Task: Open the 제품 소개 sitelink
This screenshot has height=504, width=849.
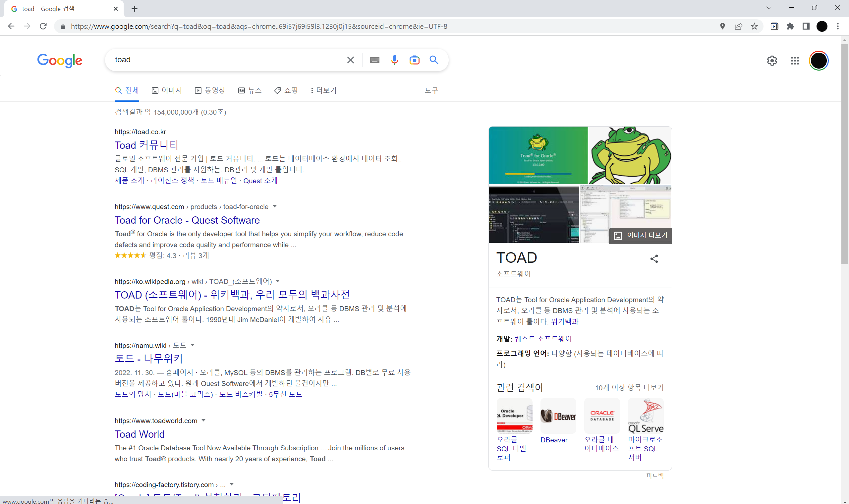Action: tap(129, 180)
